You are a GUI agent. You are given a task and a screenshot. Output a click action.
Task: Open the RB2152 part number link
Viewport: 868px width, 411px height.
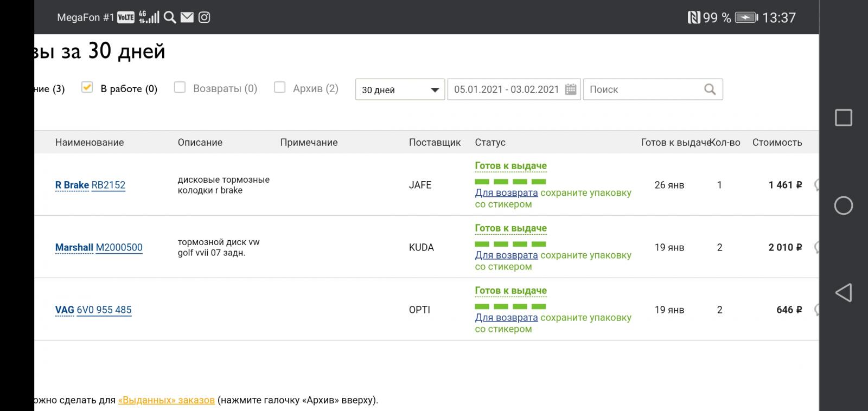pyautogui.click(x=108, y=185)
